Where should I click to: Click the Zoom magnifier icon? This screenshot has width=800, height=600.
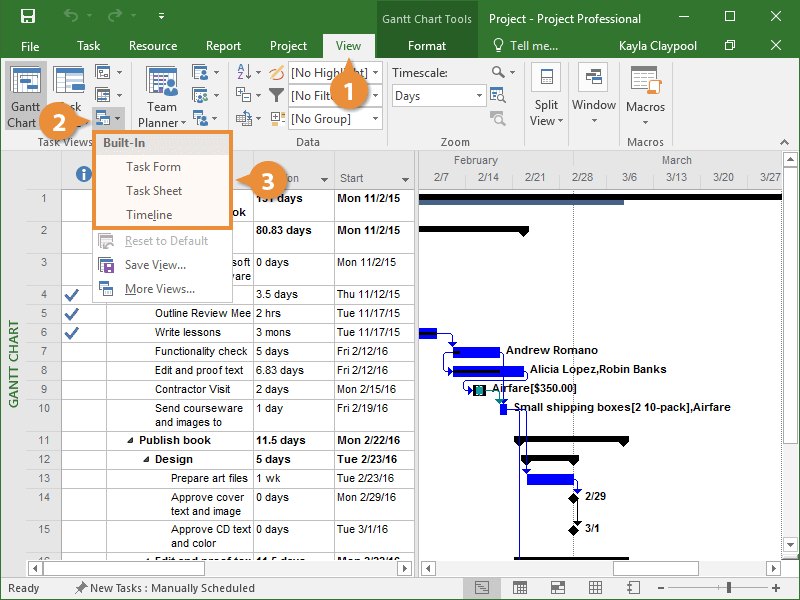(499, 72)
